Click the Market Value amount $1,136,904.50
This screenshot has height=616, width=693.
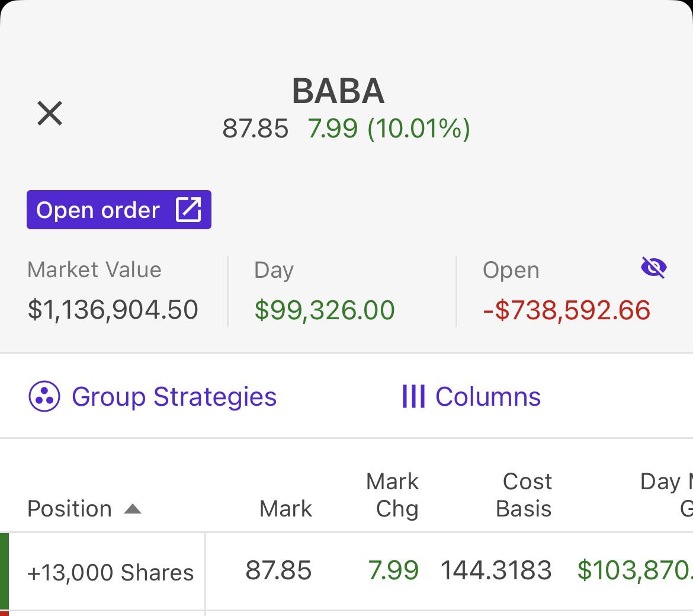[113, 310]
